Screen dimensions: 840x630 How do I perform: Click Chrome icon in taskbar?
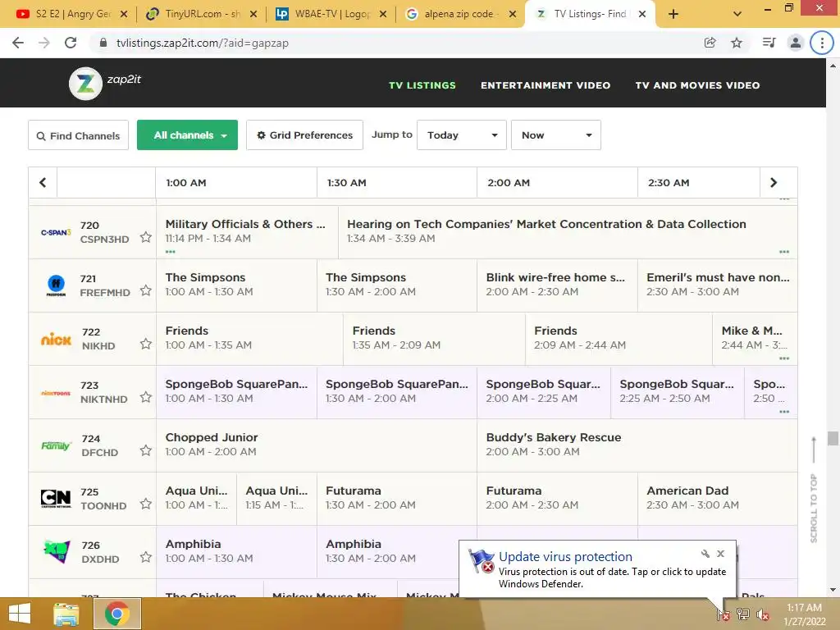(116, 614)
